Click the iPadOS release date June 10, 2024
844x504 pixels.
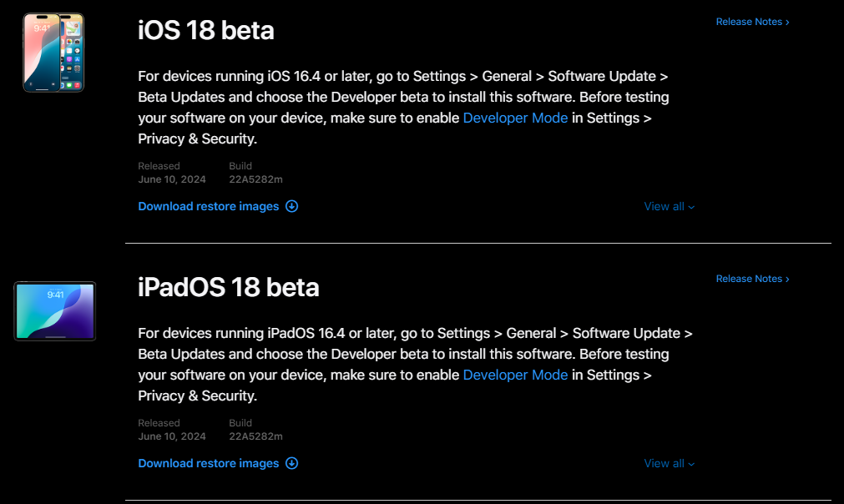(x=172, y=436)
